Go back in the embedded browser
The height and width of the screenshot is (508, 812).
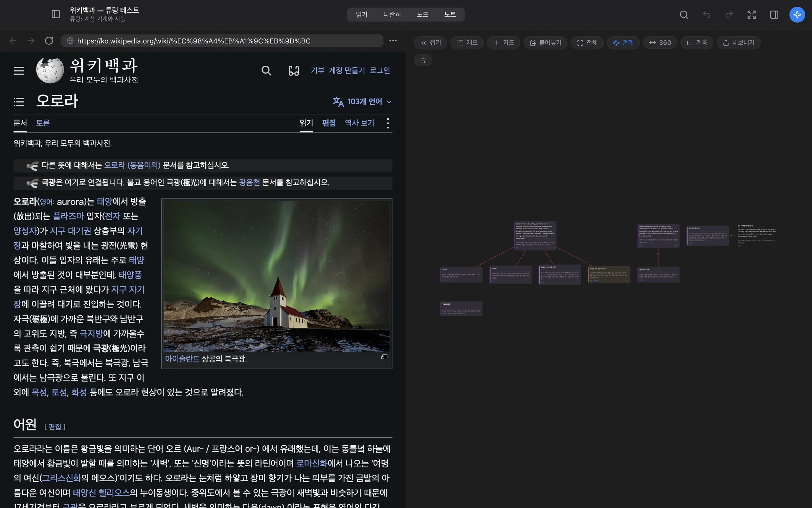pyautogui.click(x=13, y=41)
